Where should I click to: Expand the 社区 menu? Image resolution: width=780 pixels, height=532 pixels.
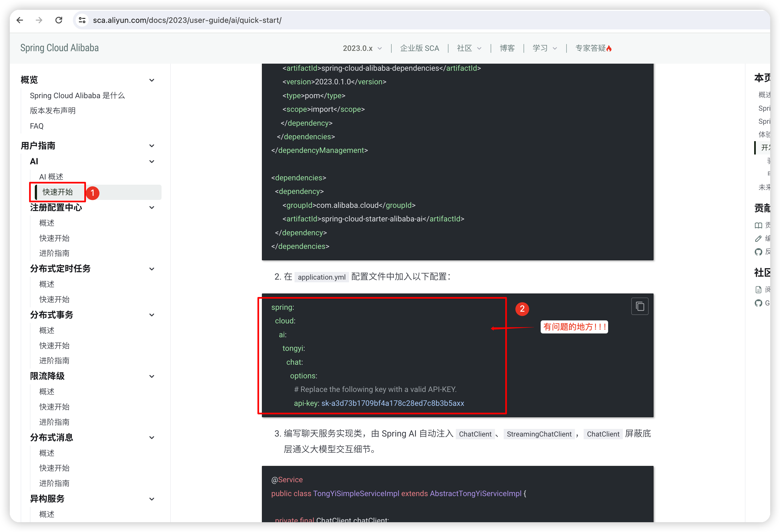click(x=469, y=48)
